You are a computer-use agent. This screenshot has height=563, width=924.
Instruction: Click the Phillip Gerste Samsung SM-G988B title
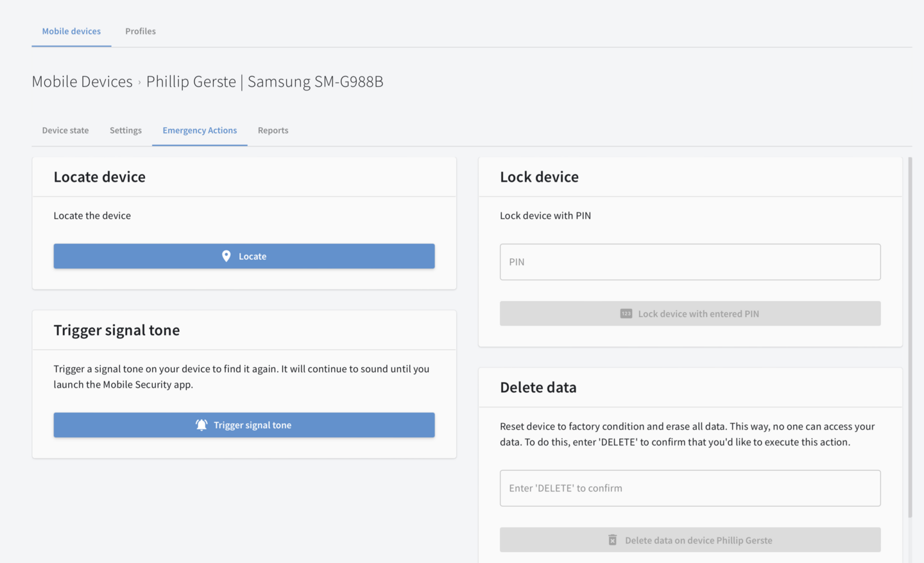264,82
